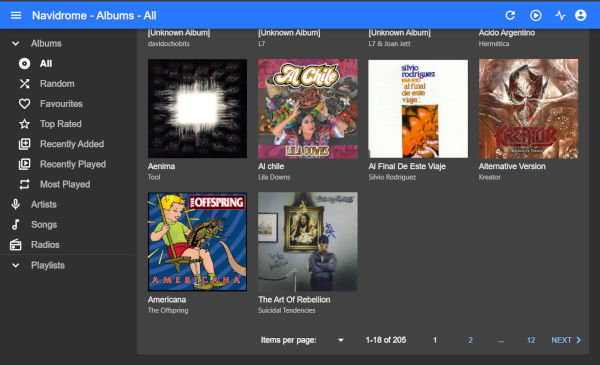Click The Art Of Rebellion title text
The height and width of the screenshot is (365, 600).
pos(294,300)
